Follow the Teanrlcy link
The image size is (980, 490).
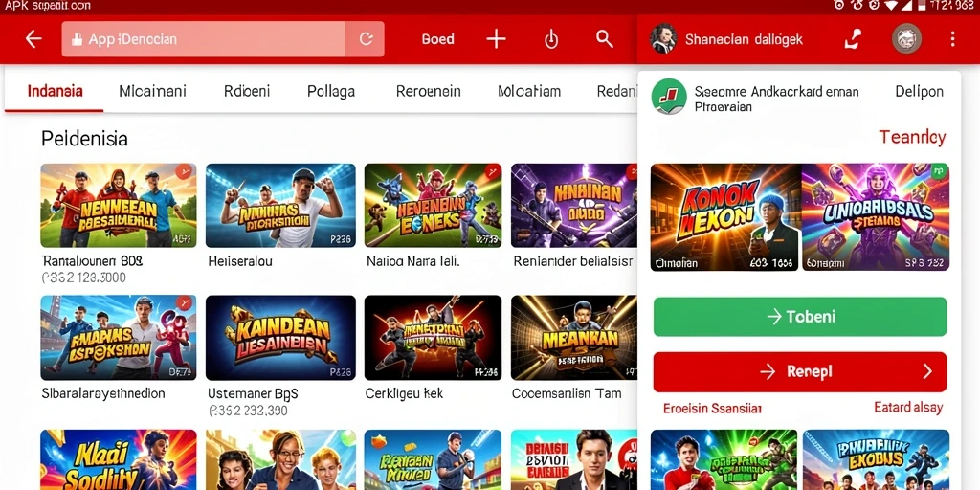pyautogui.click(x=912, y=137)
